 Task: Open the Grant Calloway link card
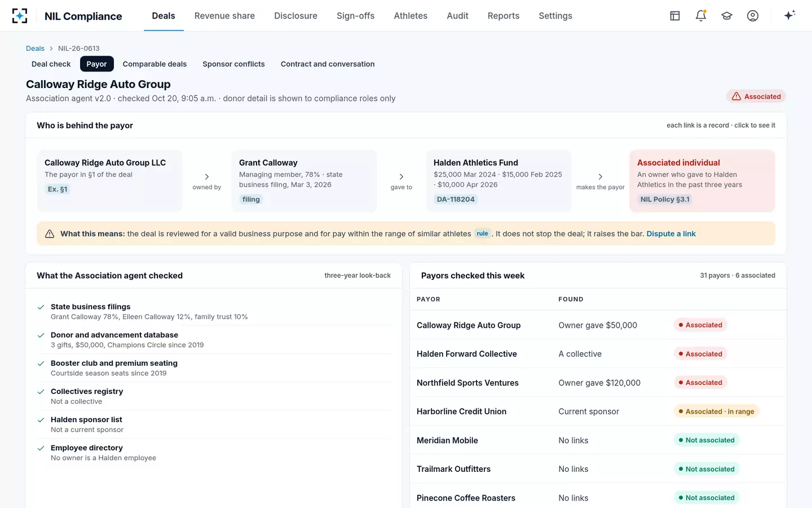pyautogui.click(x=304, y=181)
